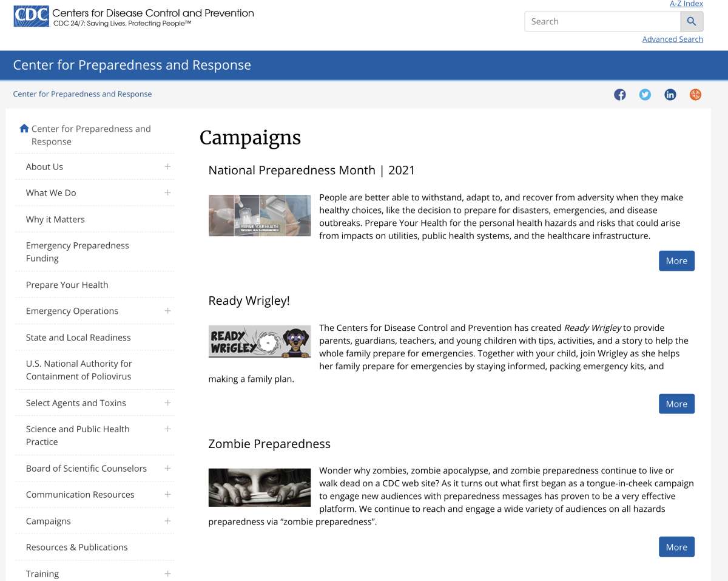
Task: Open U.S. National Authority for Containment of Poliovirus
Action: [79, 370]
